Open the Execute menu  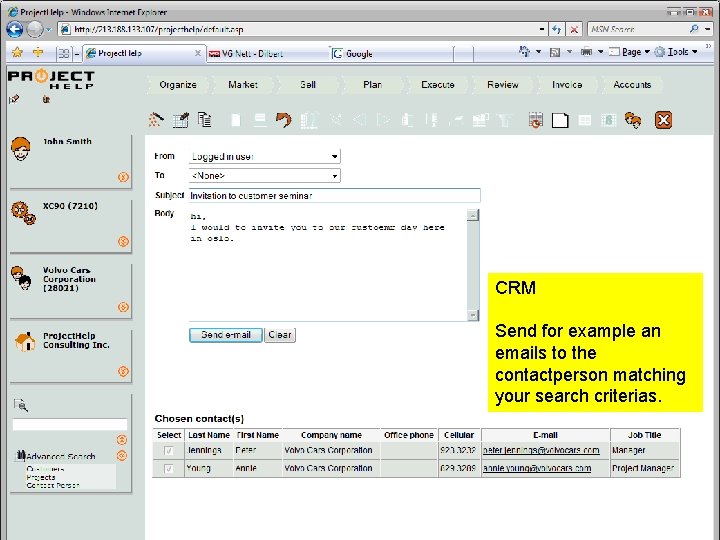[438, 85]
